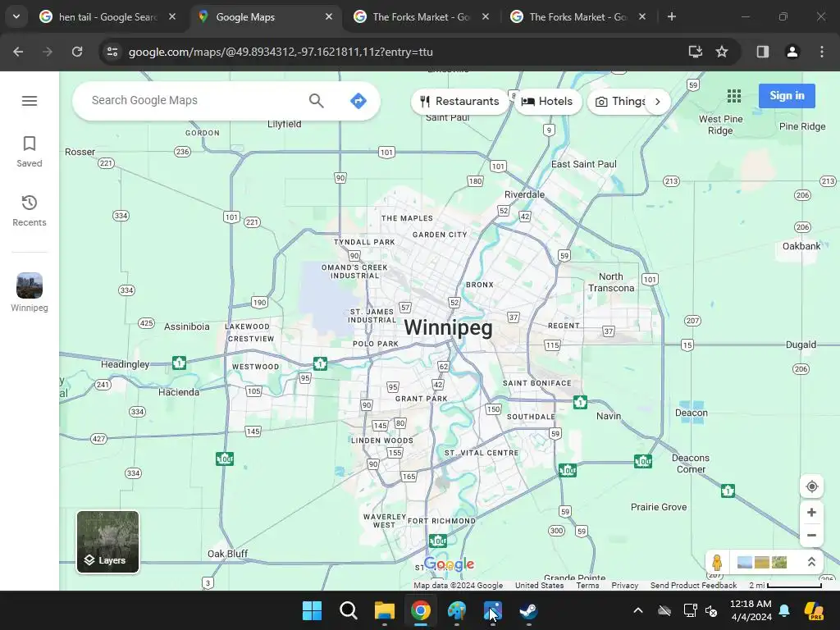View site information icon in address bar

tap(112, 52)
